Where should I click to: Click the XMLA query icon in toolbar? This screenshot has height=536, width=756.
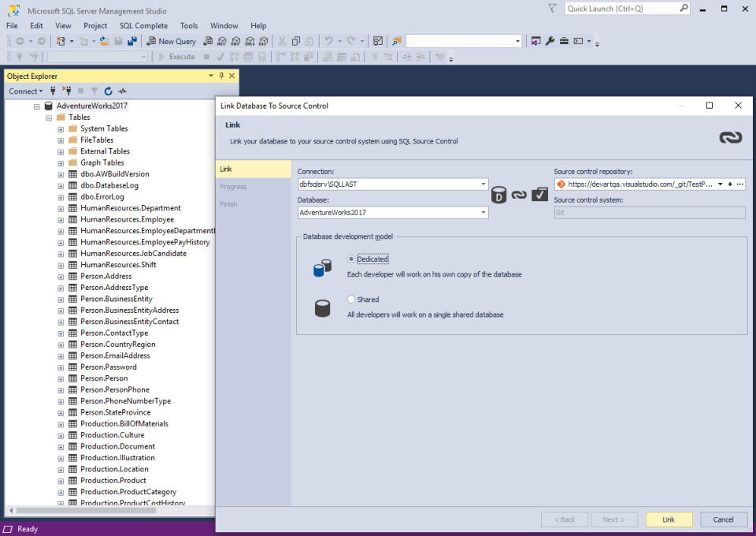[x=250, y=42]
